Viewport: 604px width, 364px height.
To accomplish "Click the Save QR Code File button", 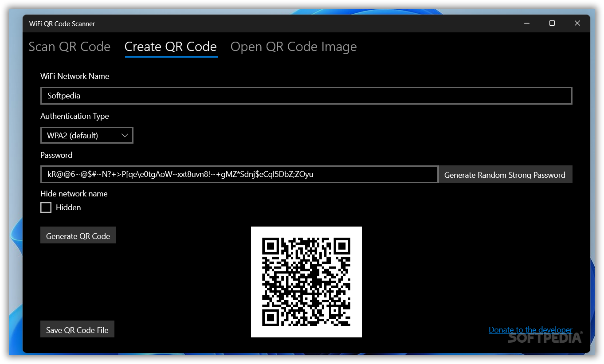I will (x=78, y=329).
